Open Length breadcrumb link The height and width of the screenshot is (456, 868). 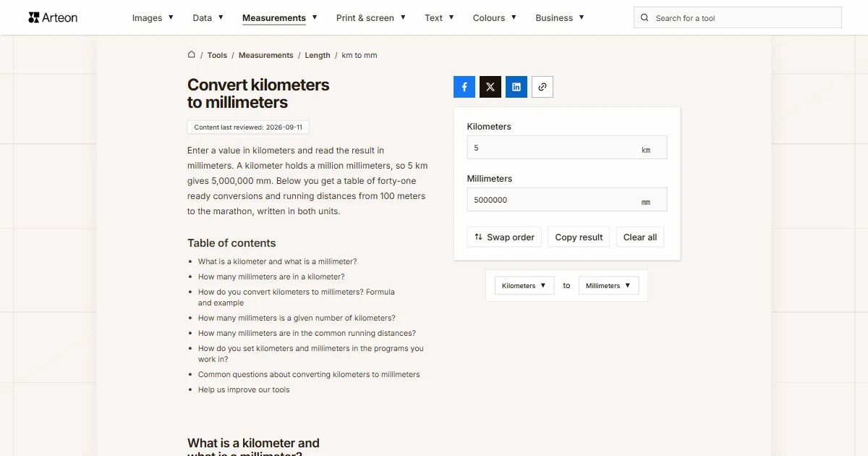click(x=318, y=55)
